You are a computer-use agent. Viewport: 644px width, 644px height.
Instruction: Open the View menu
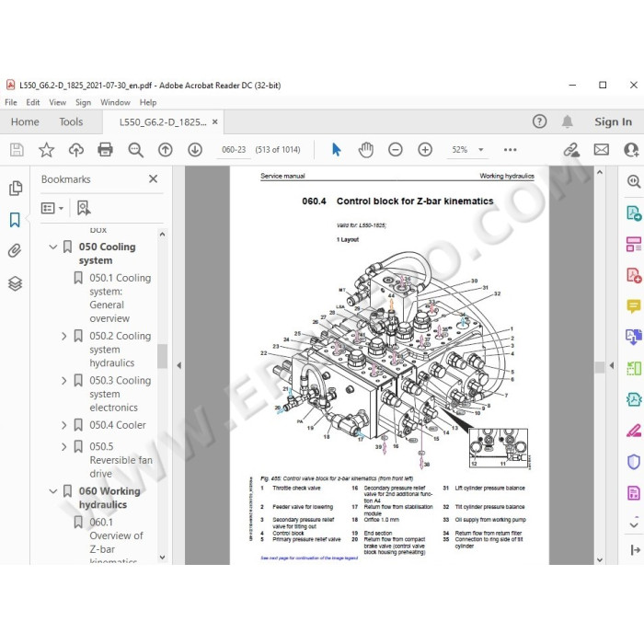coord(57,102)
